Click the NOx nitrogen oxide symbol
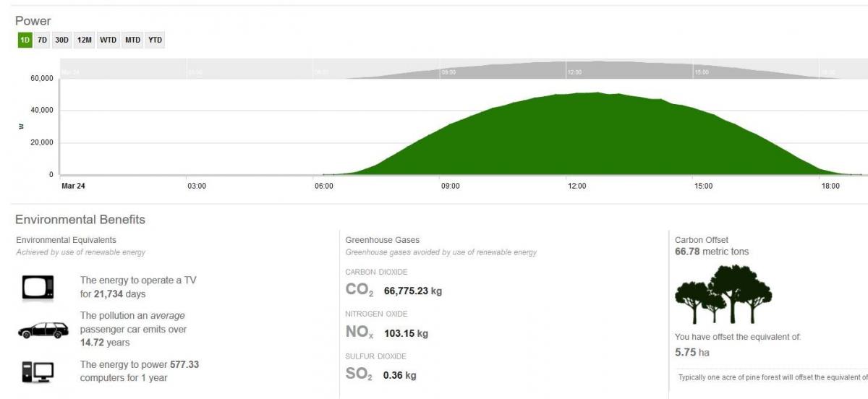This screenshot has height=399, width=868. 359,333
